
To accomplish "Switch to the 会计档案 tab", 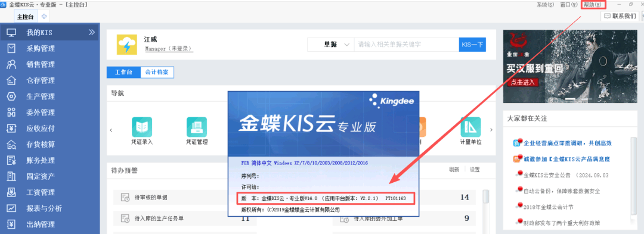I will (x=156, y=72).
